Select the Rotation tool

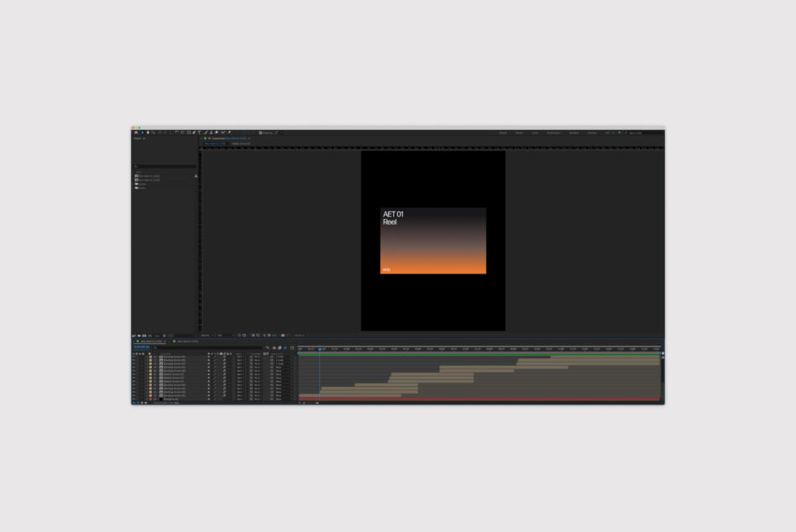coord(176,133)
